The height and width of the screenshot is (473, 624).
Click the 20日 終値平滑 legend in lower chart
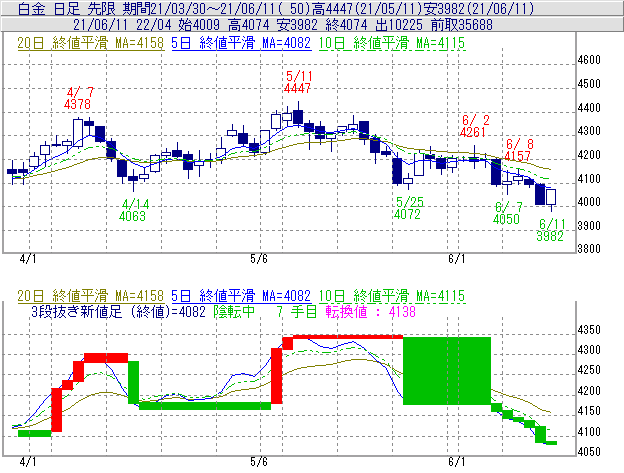tap(90, 296)
